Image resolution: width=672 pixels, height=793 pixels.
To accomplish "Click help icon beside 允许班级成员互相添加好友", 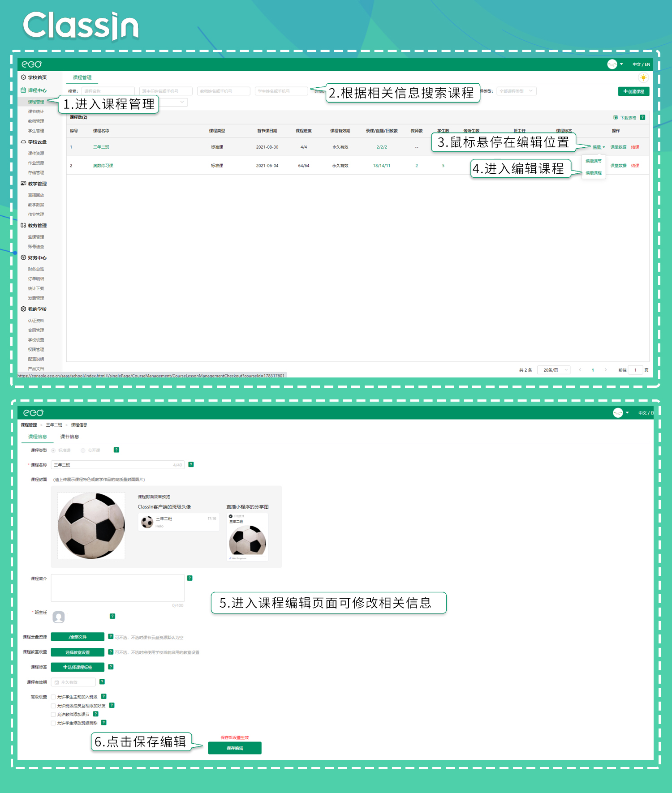I will coord(112,705).
